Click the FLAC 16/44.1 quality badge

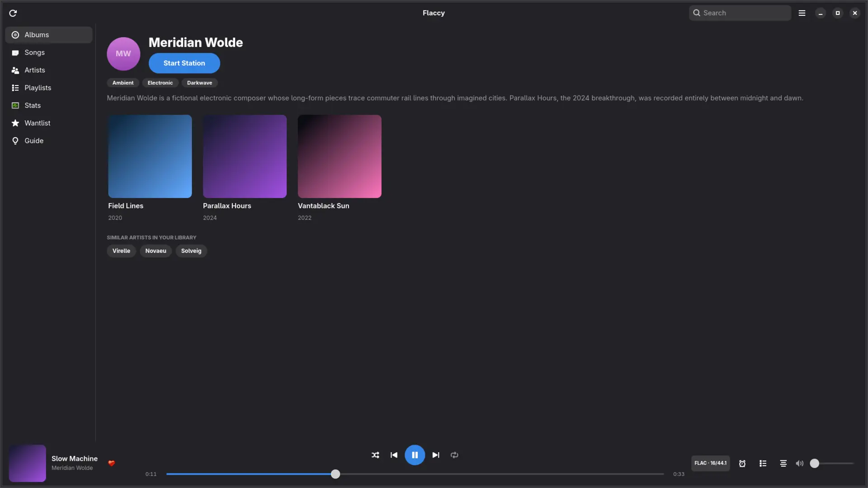(710, 463)
